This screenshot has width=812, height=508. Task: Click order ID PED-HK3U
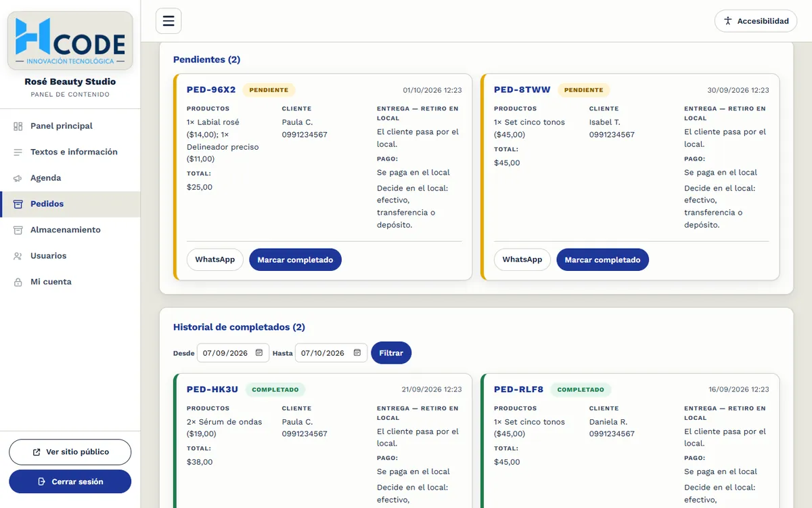212,389
